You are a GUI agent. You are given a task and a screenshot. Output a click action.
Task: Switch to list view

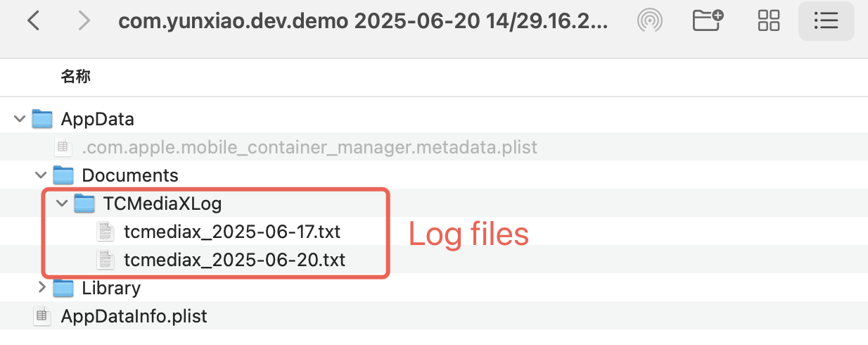(826, 21)
